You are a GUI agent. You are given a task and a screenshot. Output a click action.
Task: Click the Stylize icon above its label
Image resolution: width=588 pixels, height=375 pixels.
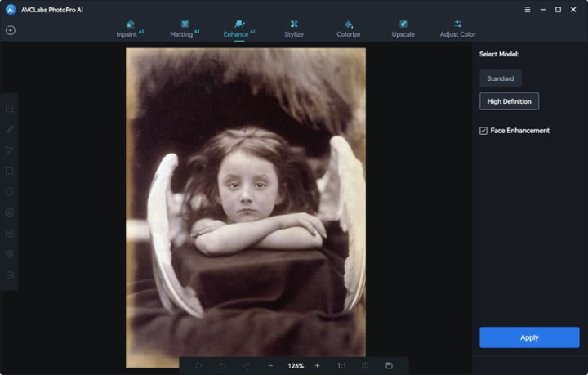[x=294, y=24]
